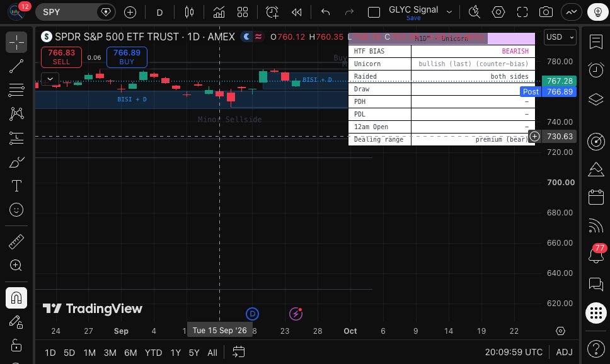
Task: Toggle lock all drawings tool
Action: tap(16, 345)
